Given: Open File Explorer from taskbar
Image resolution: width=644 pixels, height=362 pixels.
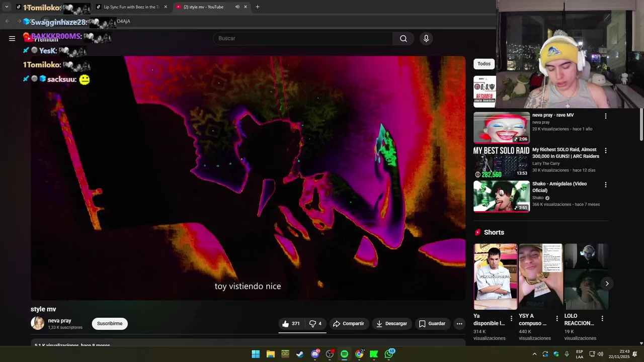Looking at the screenshot, I should click(271, 354).
